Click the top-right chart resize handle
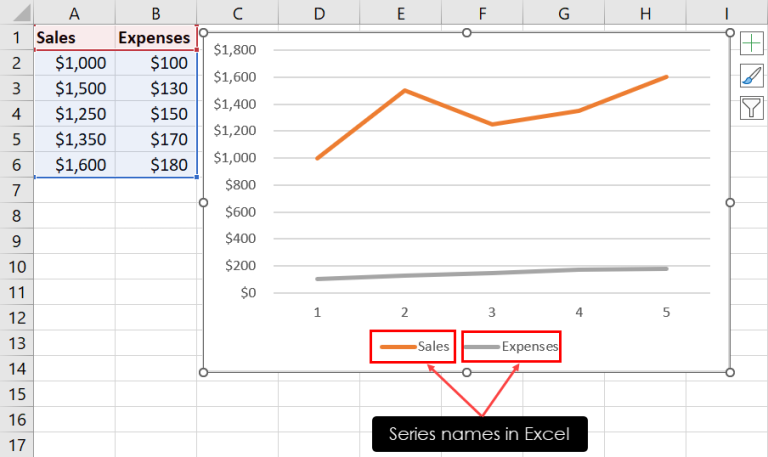Viewport: 768px width, 457px height. tap(730, 32)
